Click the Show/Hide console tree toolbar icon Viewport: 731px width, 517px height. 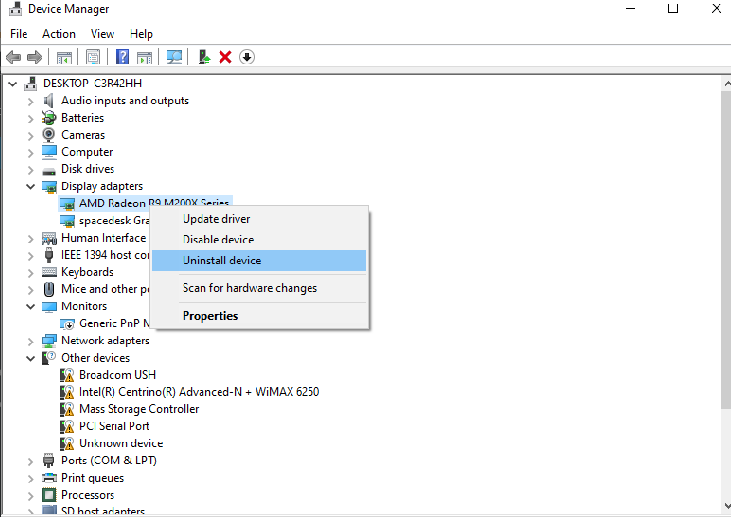[x=64, y=57]
